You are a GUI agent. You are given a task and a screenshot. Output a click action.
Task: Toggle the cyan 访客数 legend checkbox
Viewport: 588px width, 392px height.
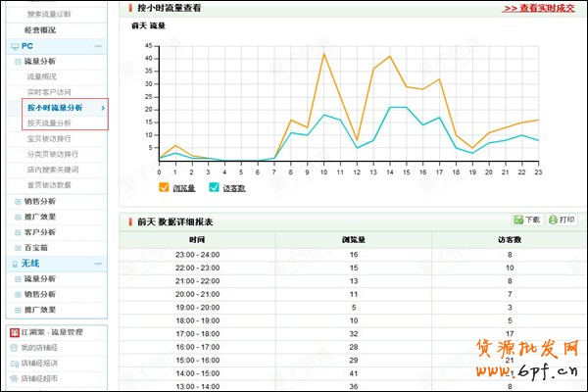[214, 186]
